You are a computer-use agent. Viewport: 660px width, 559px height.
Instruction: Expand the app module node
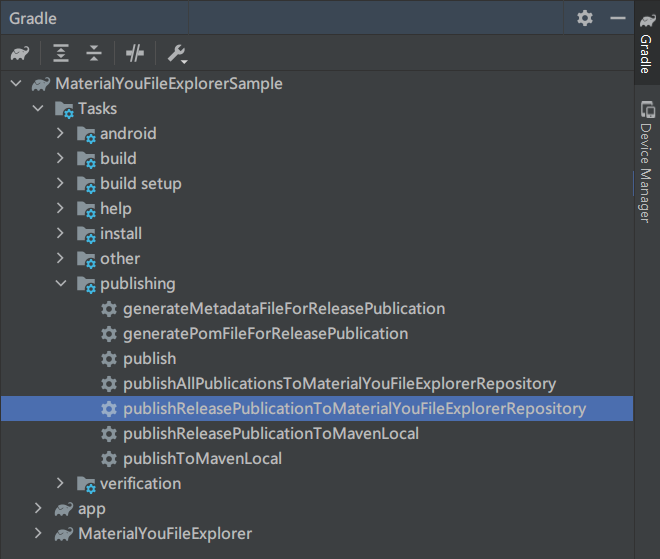[38, 509]
